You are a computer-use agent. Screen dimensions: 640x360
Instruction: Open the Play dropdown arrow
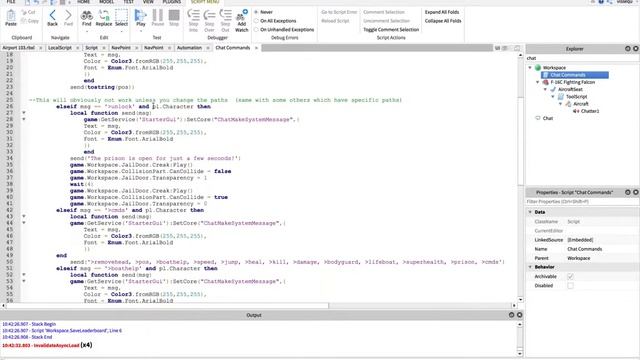[x=141, y=31]
